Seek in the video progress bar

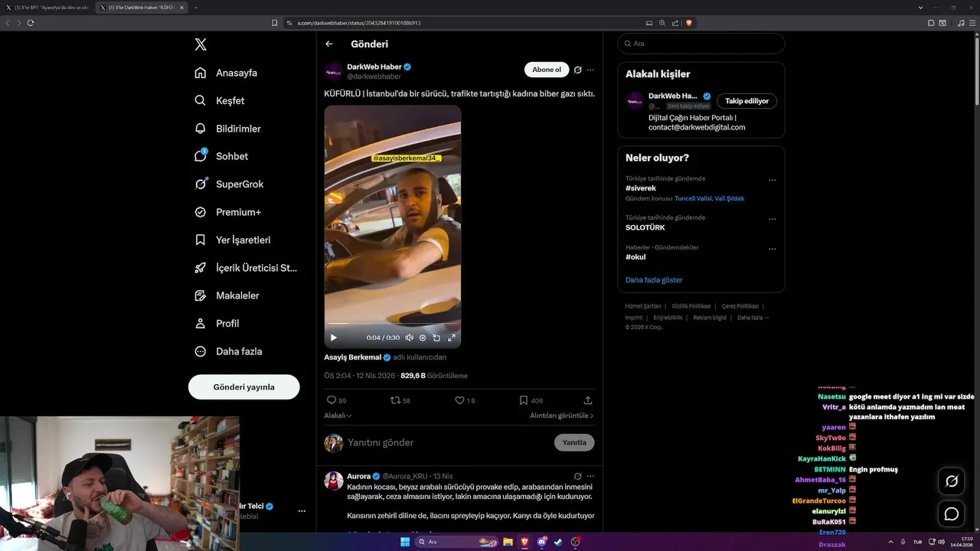click(393, 324)
